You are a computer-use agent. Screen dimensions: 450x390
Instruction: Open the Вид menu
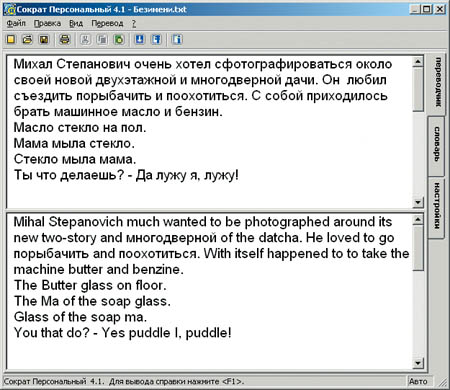[x=76, y=23]
